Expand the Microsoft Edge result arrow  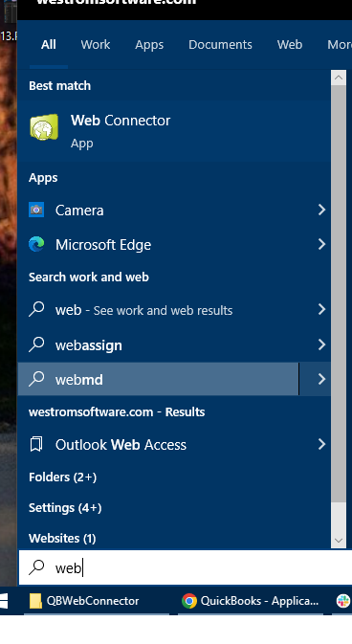[x=321, y=244]
